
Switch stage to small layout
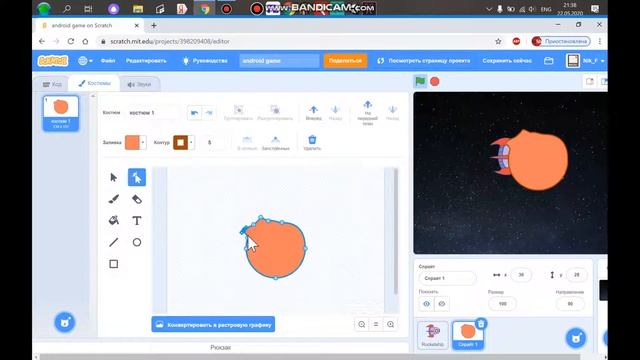coord(590,82)
